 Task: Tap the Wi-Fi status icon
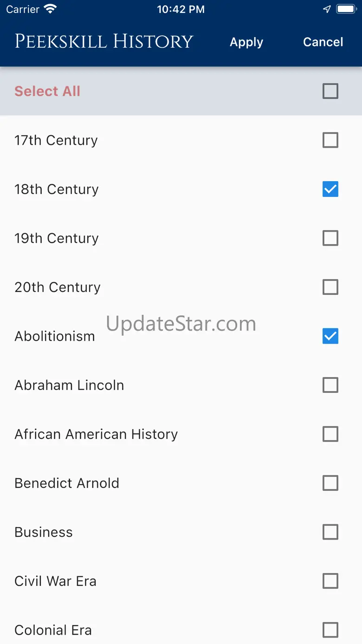coord(50,9)
